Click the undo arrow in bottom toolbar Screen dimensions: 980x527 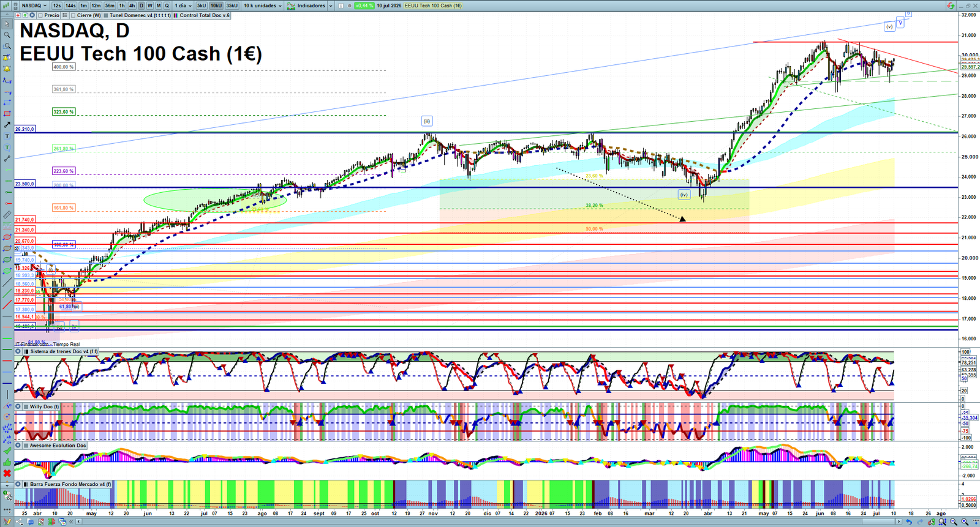(x=909, y=521)
